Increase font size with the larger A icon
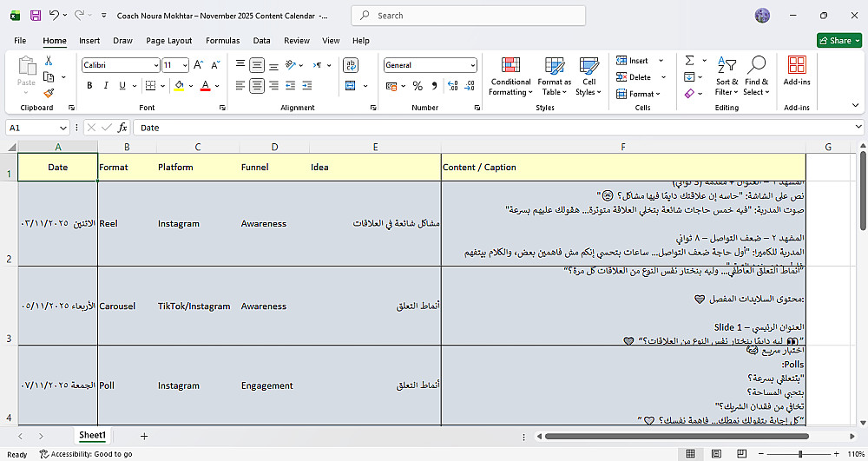Screen dimensions: 868x461 [x=198, y=65]
